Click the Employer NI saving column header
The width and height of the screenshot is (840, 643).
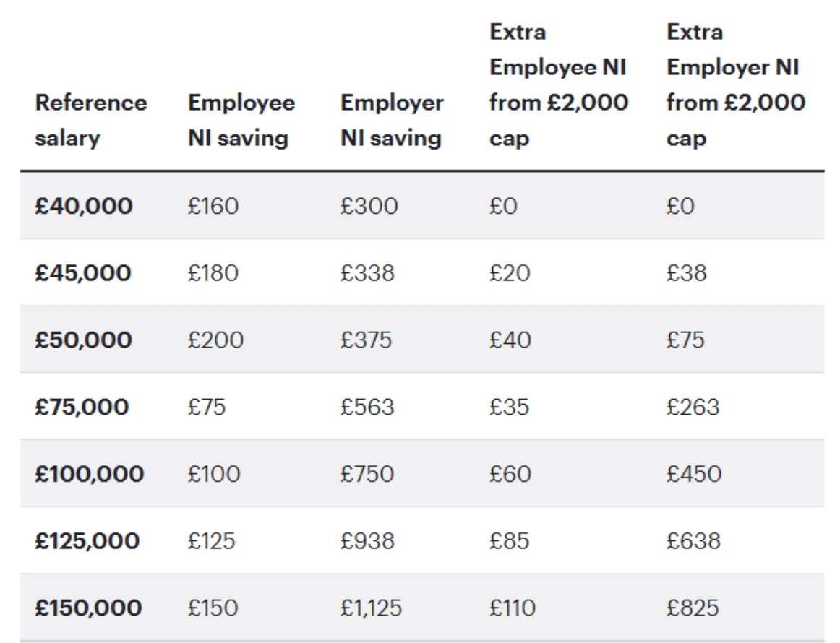[391, 120]
